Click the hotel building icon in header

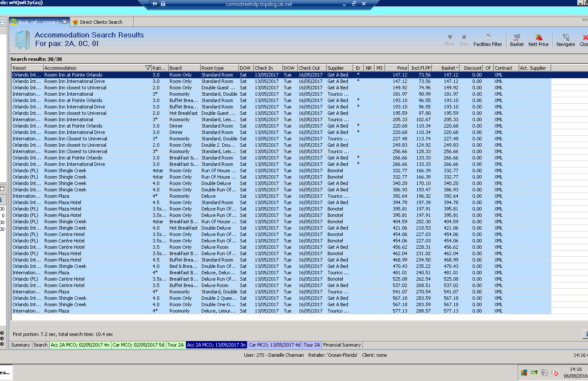(x=22, y=40)
